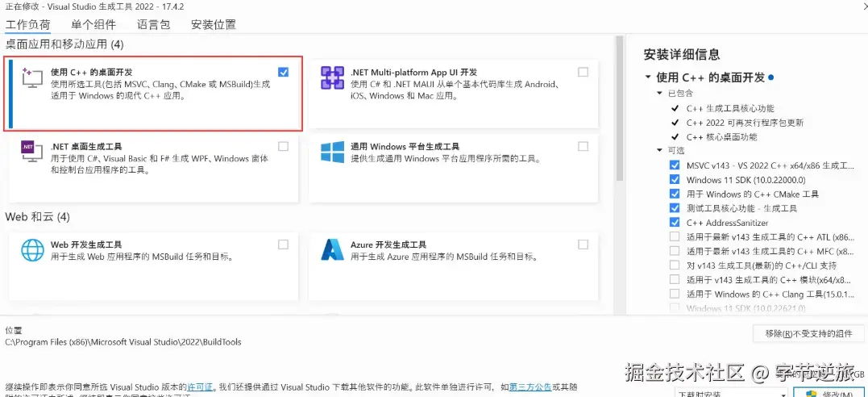Click Web 和云 (4) heading

(38, 216)
